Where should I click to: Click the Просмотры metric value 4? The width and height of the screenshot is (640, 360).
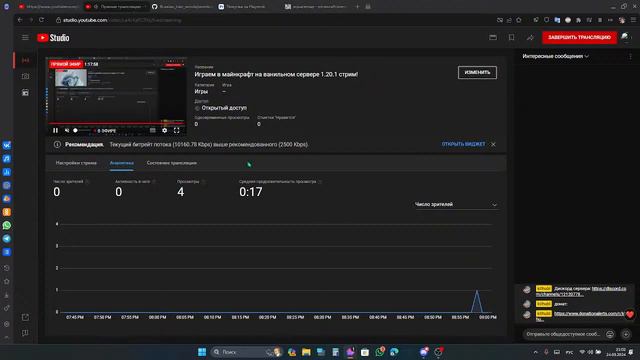pos(181,192)
